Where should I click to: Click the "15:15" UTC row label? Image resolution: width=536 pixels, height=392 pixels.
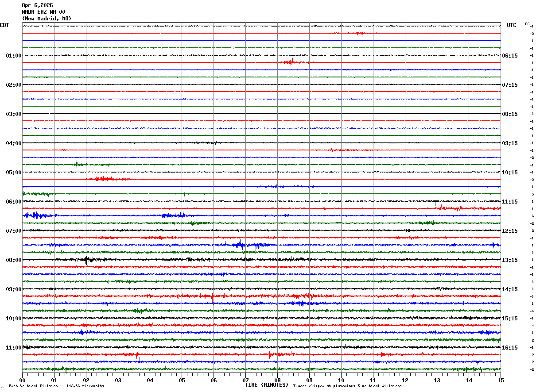[509, 319]
